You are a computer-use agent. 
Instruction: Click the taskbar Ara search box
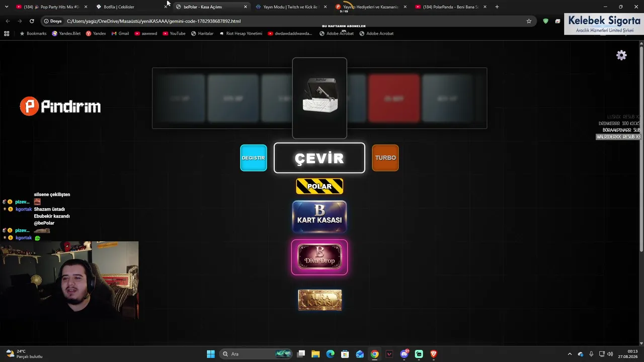click(x=257, y=354)
